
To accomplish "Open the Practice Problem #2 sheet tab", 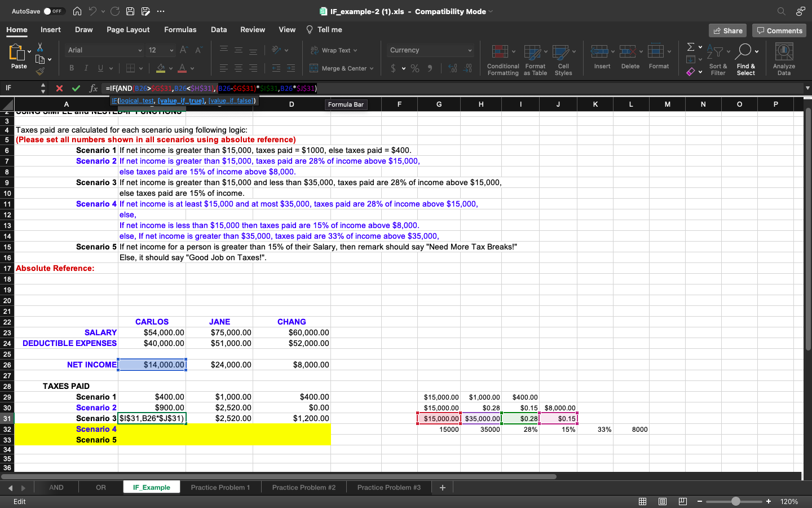I will (303, 487).
